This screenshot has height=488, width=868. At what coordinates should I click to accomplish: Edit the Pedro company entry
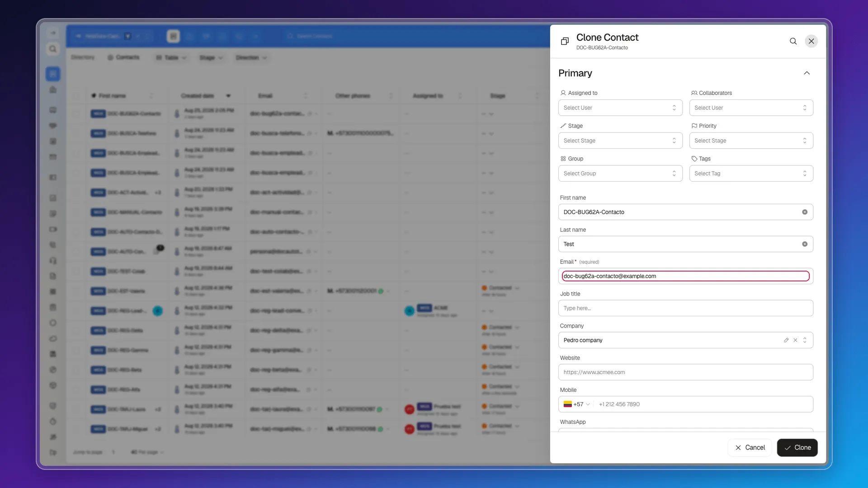click(786, 340)
